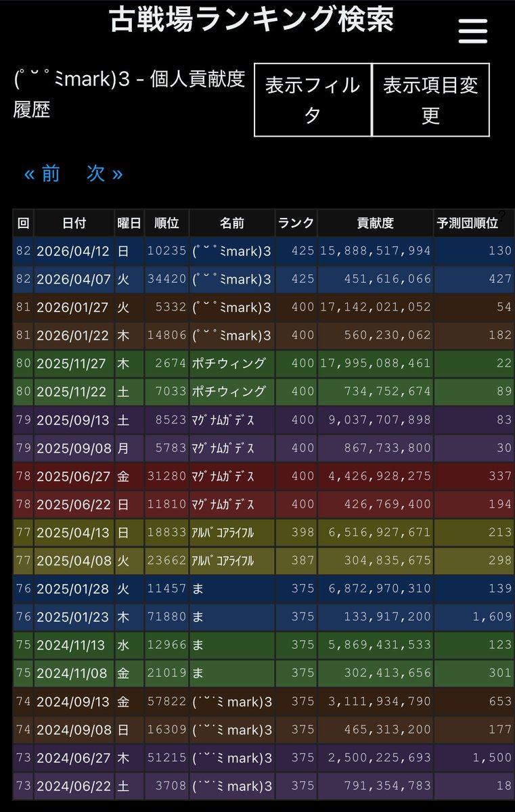515x812 pixels.
Task: Click the question mark above 予測団順位
Action: point(501,215)
